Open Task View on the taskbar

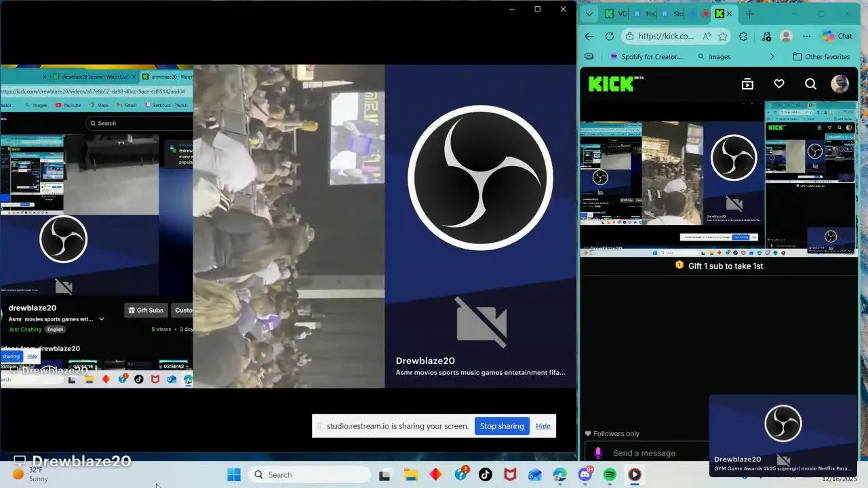pyautogui.click(x=384, y=474)
